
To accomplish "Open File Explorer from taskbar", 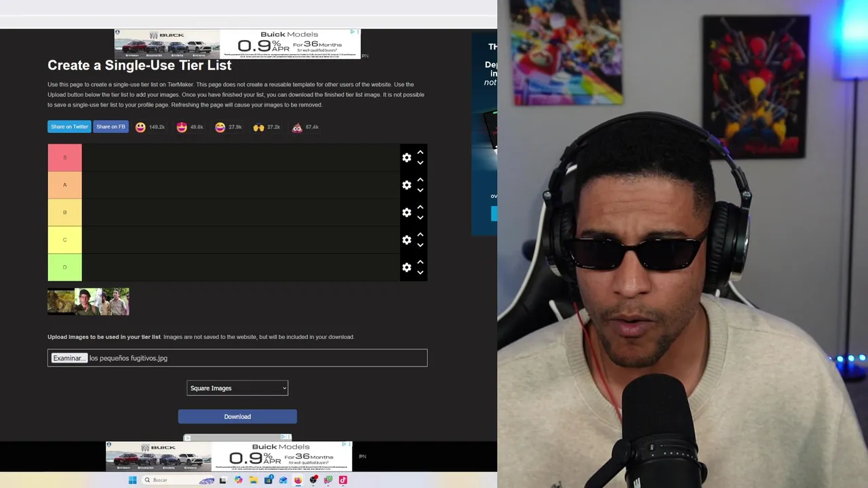I will click(254, 480).
